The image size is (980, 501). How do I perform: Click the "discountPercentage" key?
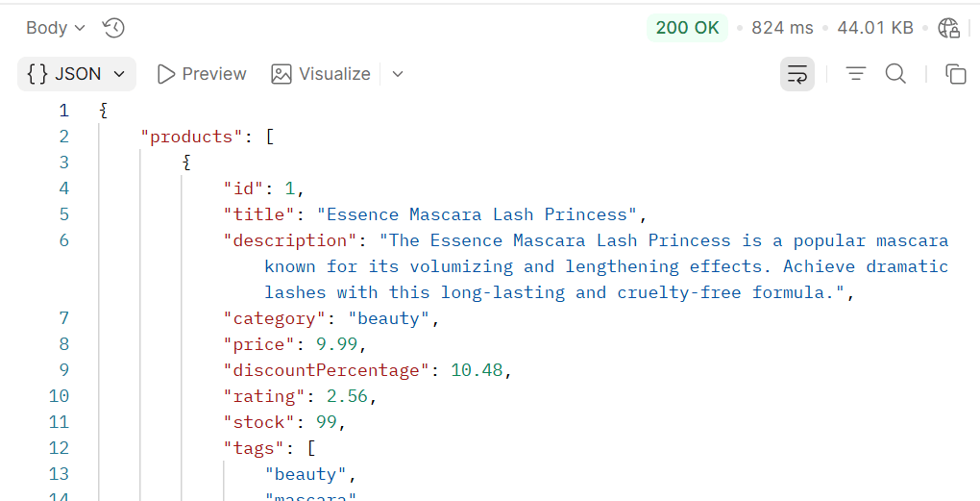[327, 370]
